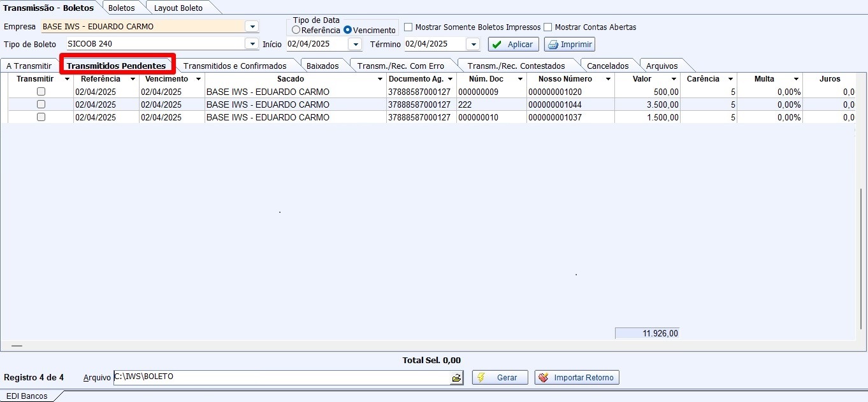Click the Arquivo path input field
The image size is (868, 402).
(280, 377)
